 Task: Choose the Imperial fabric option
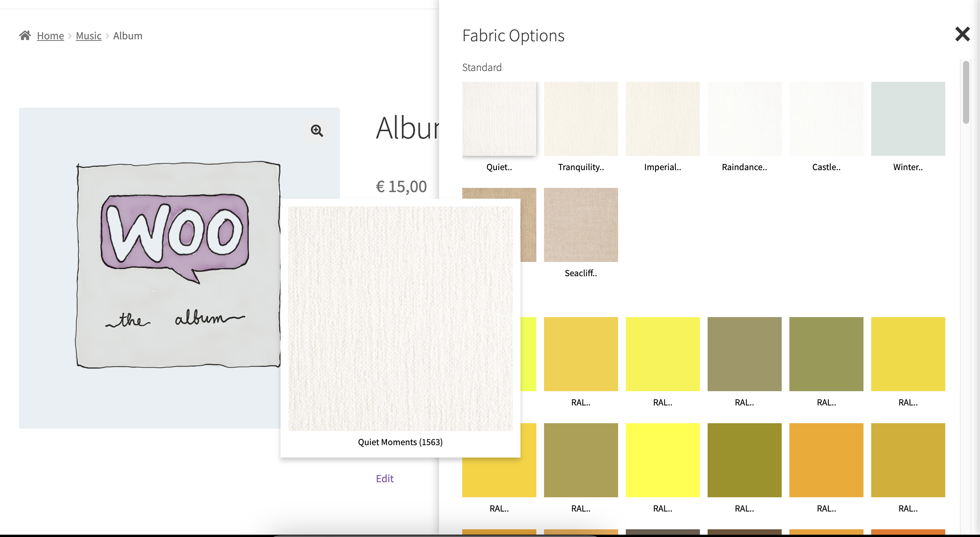(x=662, y=119)
